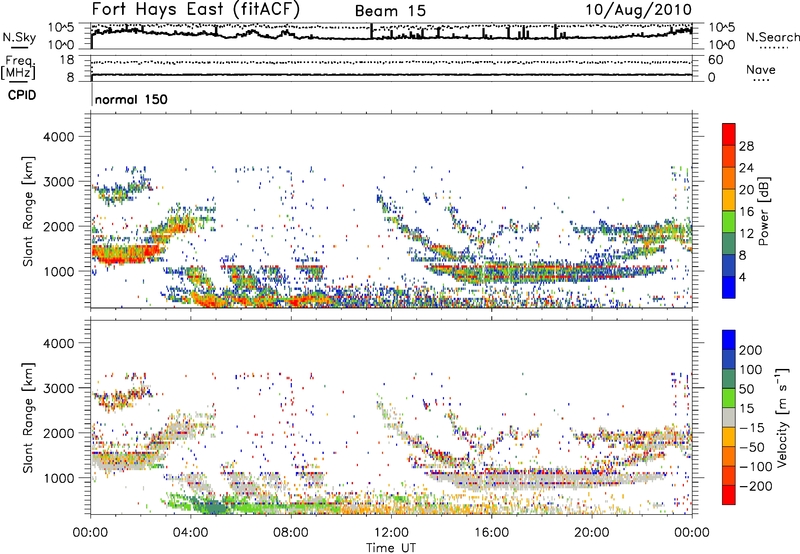Click the '3000' tick of the power panel
Viewport: 800px width, 554px height.
[58, 182]
